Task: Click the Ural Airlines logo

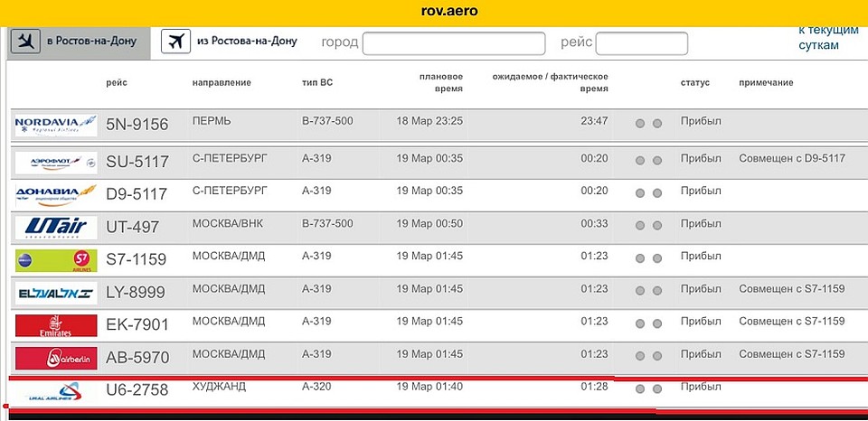Action: pyautogui.click(x=56, y=392)
